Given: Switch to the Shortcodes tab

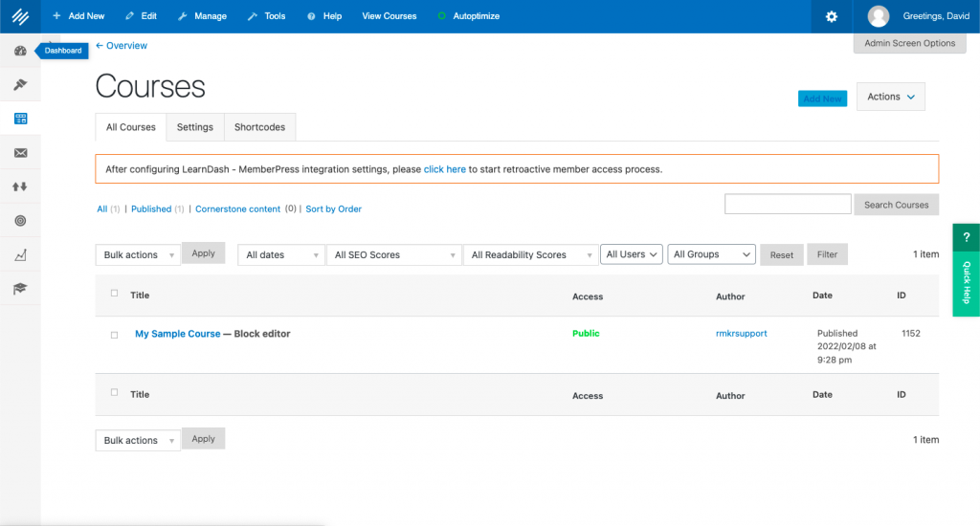Looking at the screenshot, I should click(259, 127).
